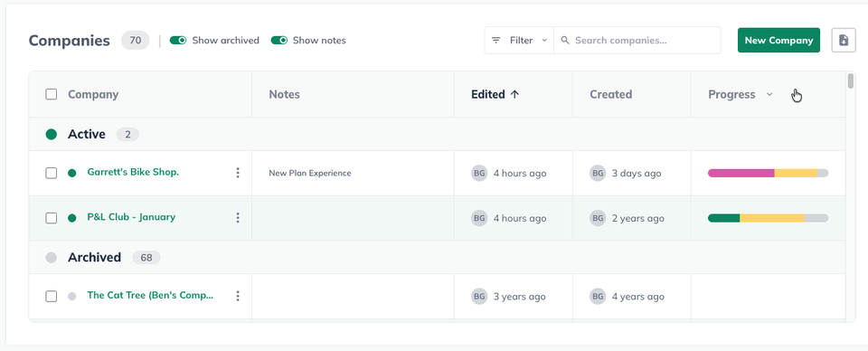Click the gray Archived group dot
The height and width of the screenshot is (351, 868).
[52, 258]
